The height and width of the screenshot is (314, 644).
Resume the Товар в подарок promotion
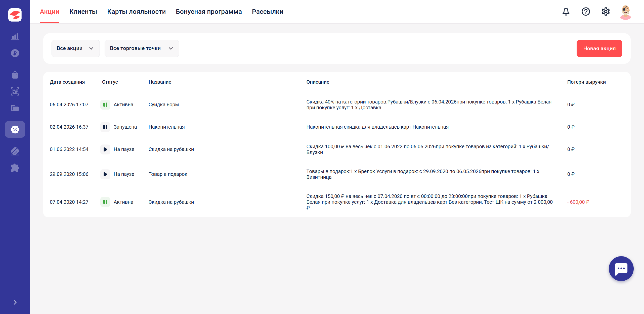105,174
